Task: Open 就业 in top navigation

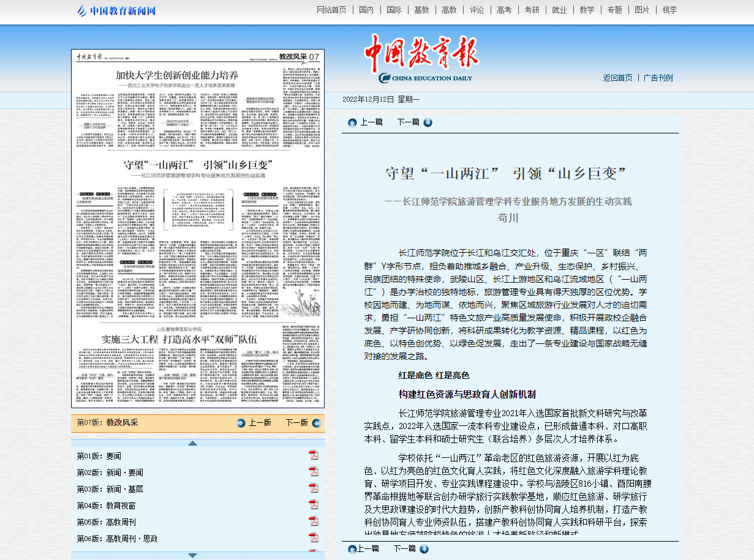Action: [559, 10]
